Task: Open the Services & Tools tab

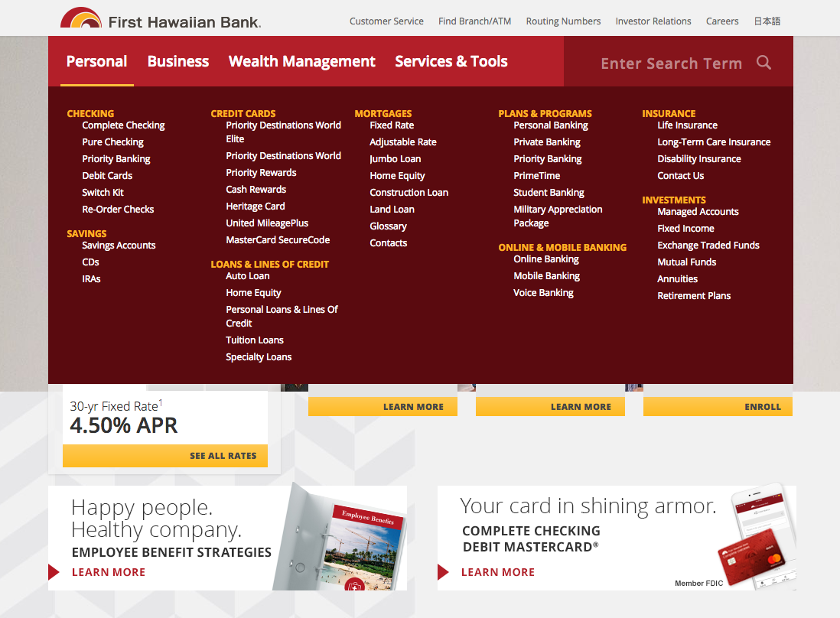Action: pyautogui.click(x=451, y=62)
